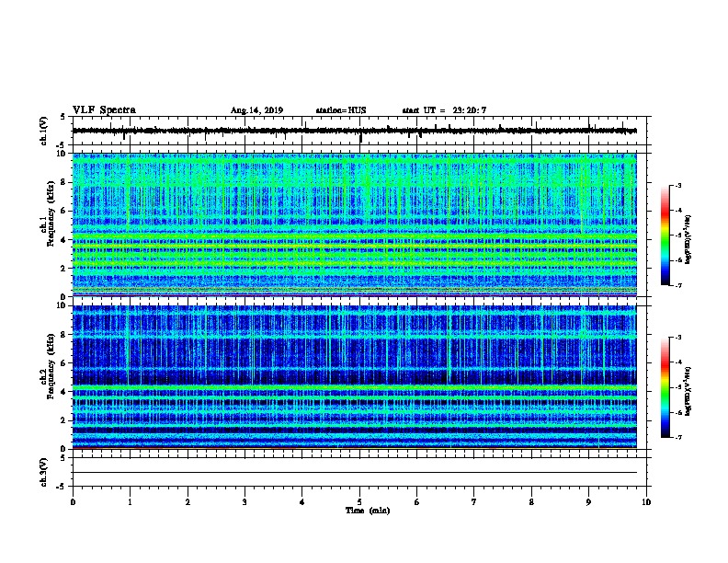Click time axis tick label "7"
The width and height of the screenshot is (728, 563).
coord(474,501)
